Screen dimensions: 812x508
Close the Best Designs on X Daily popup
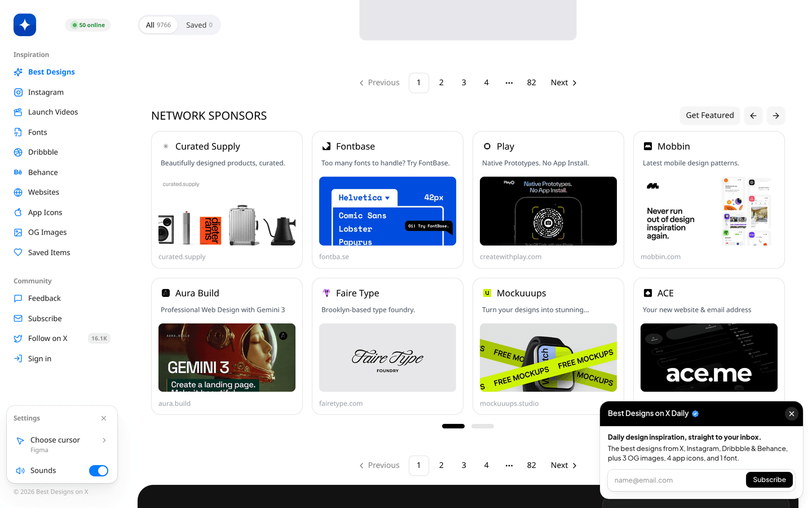point(792,414)
